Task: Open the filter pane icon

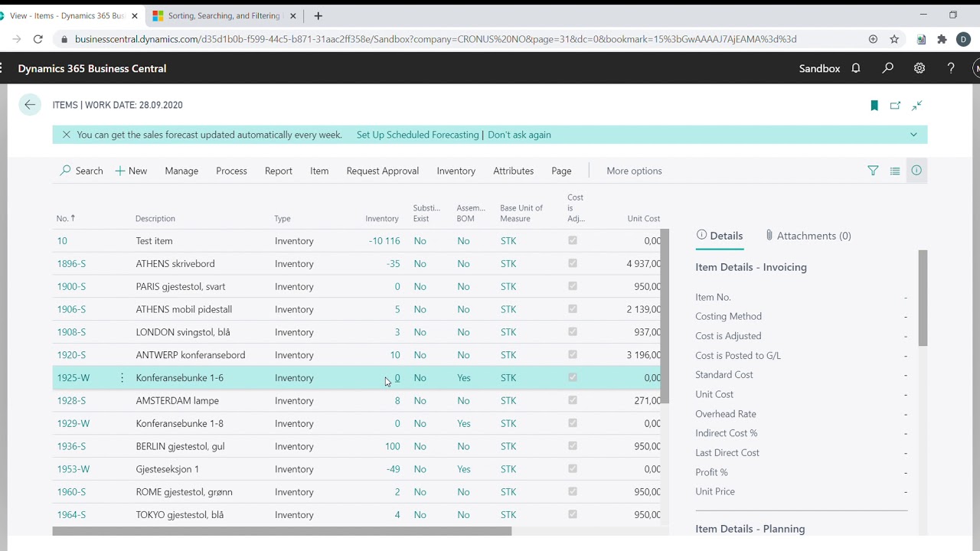Action: pos(873,171)
